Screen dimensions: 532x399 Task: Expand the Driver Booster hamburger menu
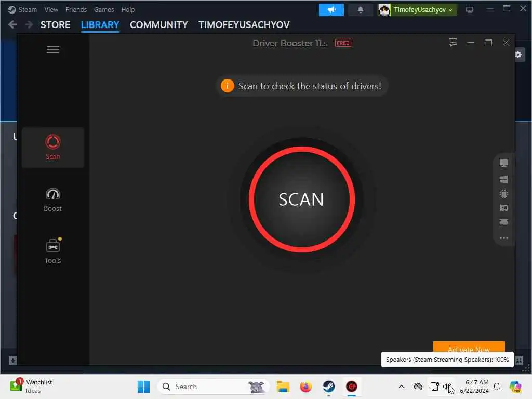coord(52,49)
